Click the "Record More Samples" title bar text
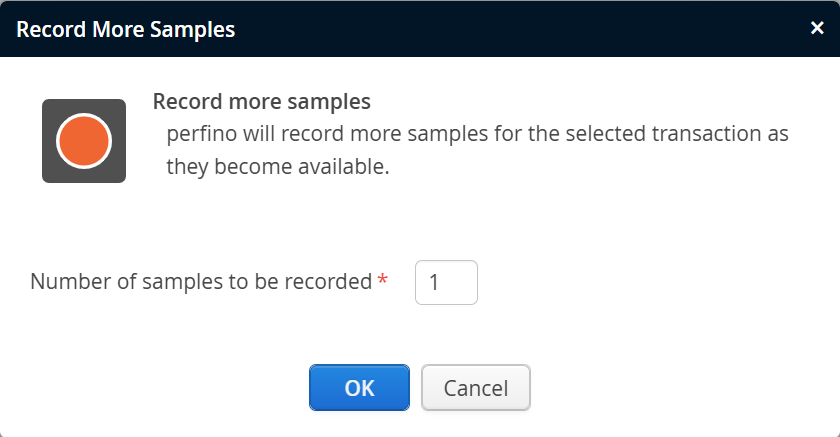 coord(126,29)
